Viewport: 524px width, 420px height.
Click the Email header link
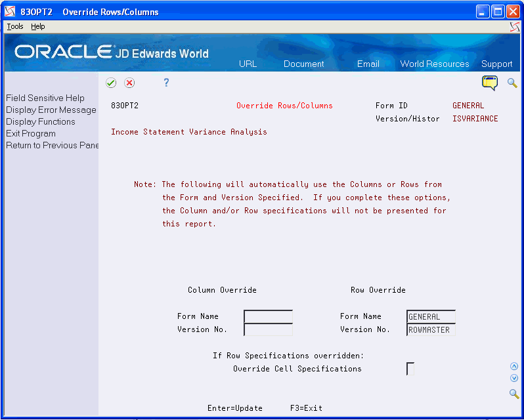click(x=368, y=64)
